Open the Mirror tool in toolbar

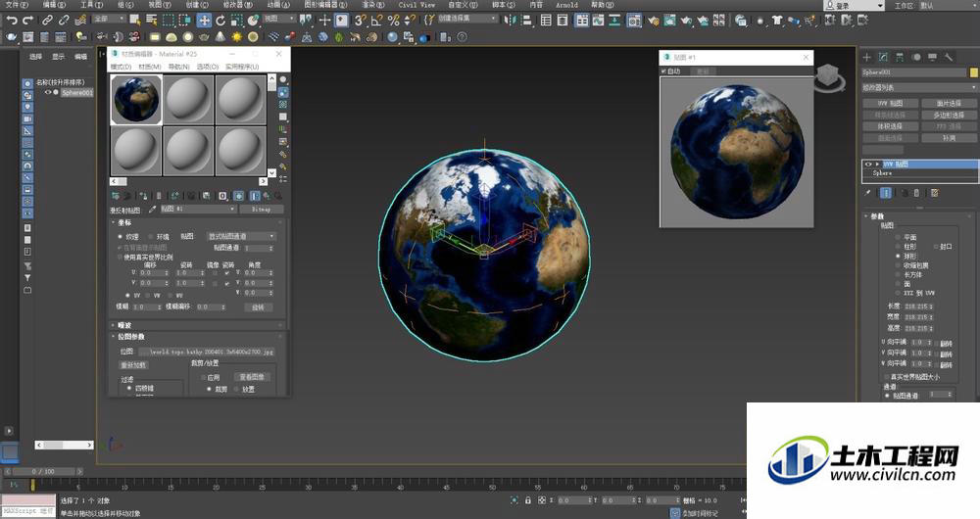(511, 20)
